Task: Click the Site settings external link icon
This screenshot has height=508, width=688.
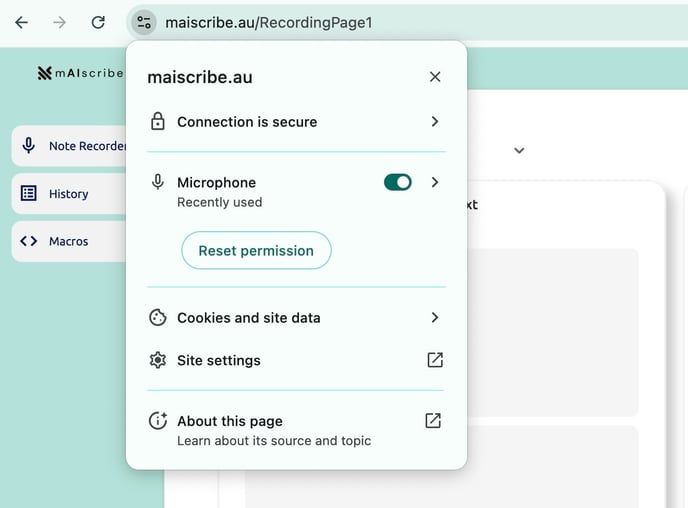Action: [435, 360]
